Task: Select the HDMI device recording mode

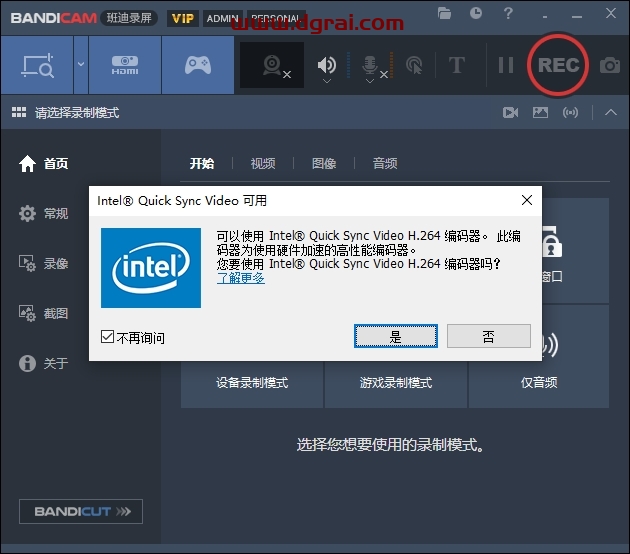Action: (x=125, y=65)
